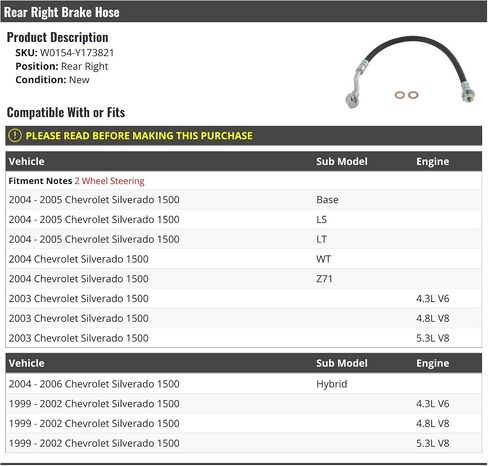The width and height of the screenshot is (488, 466).
Task: Select the 2003 Silverado 5.3L V8 row
Action: pos(244,338)
